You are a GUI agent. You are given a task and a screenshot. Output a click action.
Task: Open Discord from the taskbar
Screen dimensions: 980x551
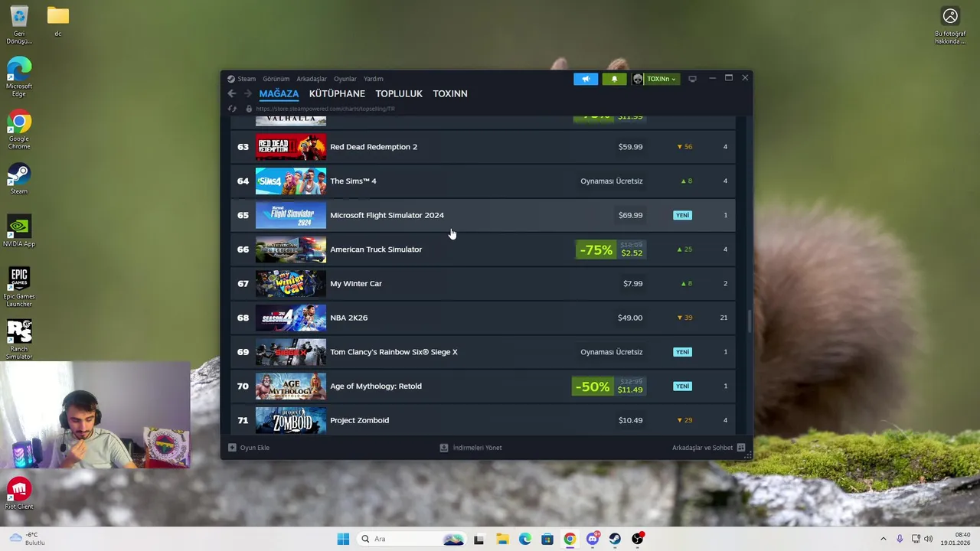593,539
